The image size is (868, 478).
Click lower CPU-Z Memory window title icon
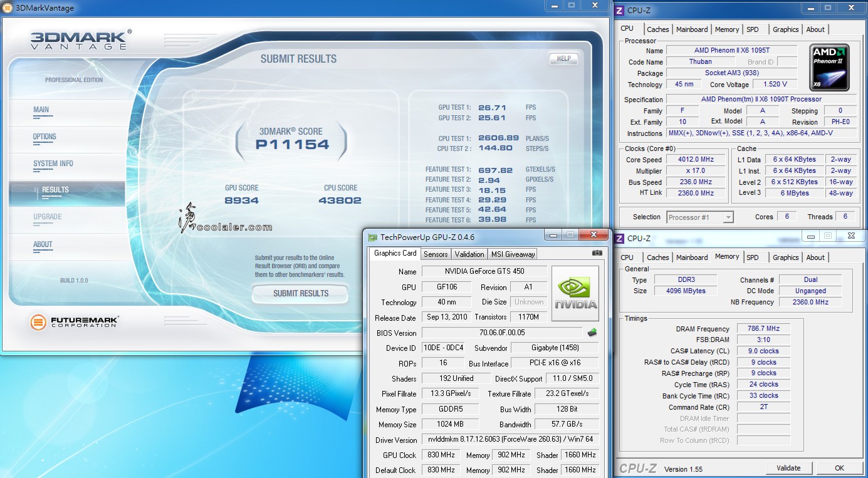coord(619,238)
